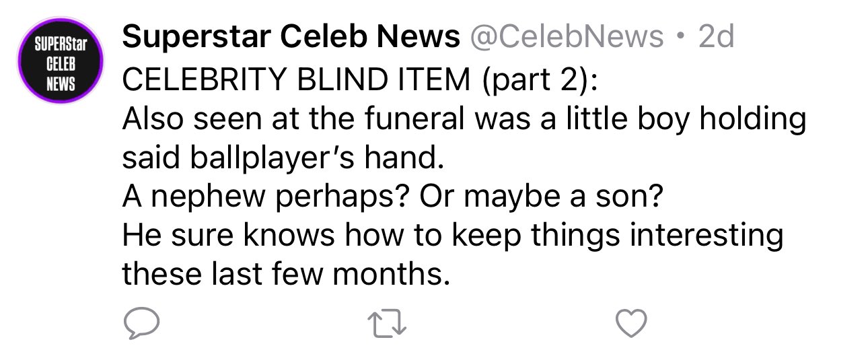This screenshot has width=868, height=348.
Task: Click "A nephew perhaps?" text
Action: (x=266, y=198)
